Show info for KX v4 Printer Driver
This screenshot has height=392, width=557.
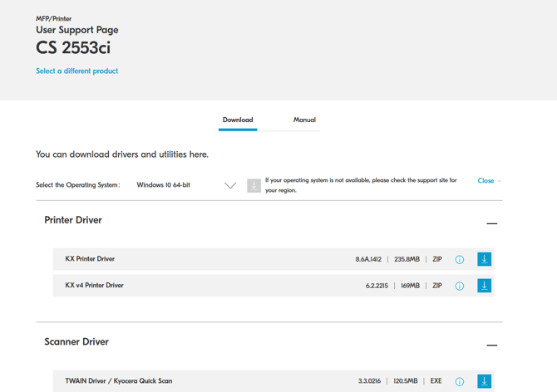[x=459, y=286]
